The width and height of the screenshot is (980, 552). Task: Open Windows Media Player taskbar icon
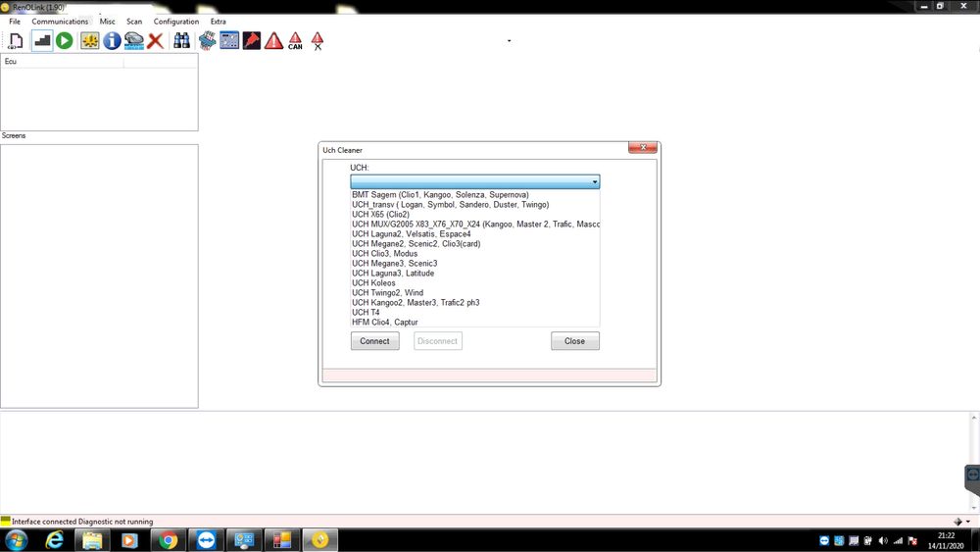[130, 540]
